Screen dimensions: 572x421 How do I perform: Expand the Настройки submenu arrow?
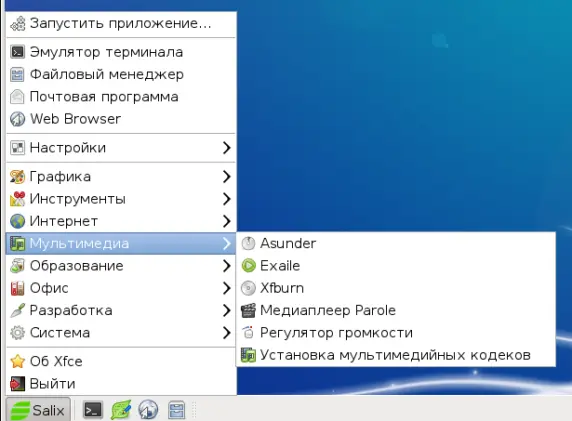pyautogui.click(x=227, y=148)
